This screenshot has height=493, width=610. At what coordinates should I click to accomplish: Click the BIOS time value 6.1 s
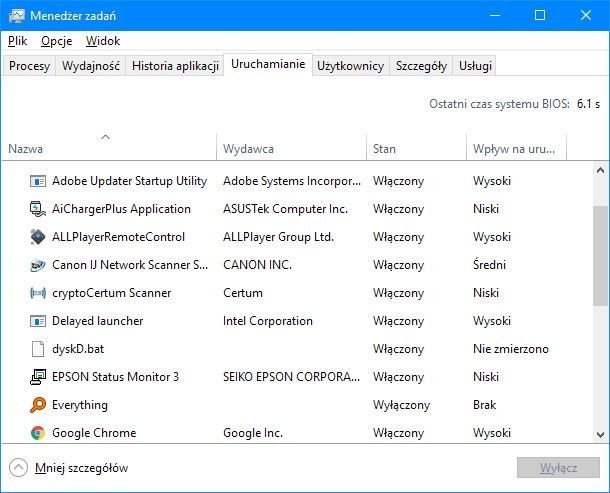point(588,104)
